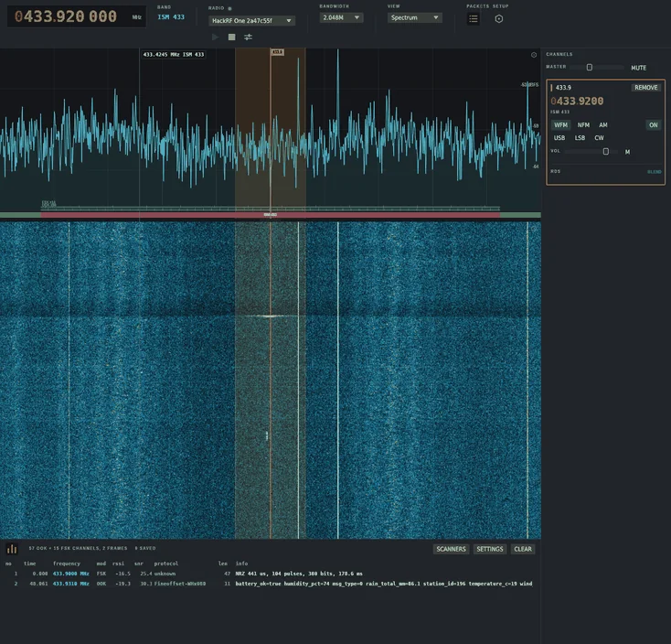Click the 433.9000 MHz frequency link

click(x=71, y=574)
